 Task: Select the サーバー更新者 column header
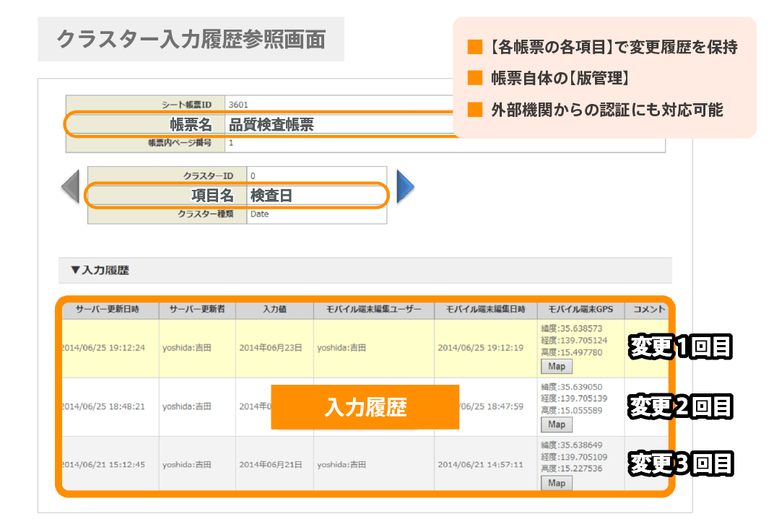[197, 310]
